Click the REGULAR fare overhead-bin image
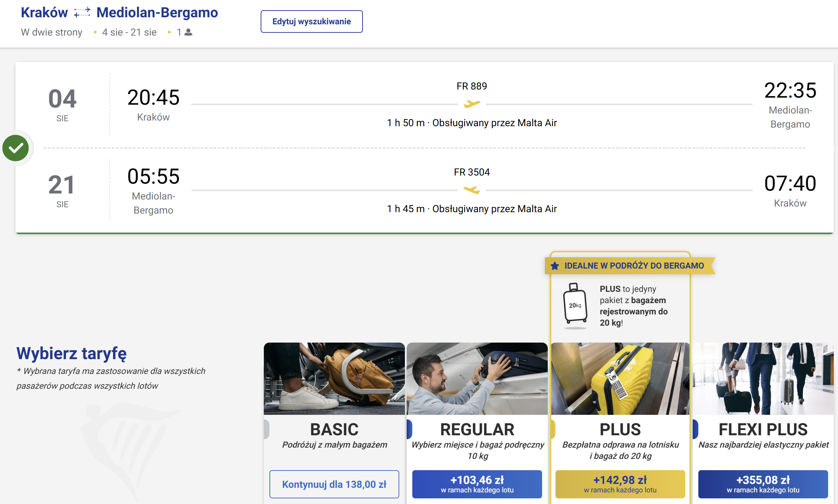838x504 pixels. pos(477,379)
